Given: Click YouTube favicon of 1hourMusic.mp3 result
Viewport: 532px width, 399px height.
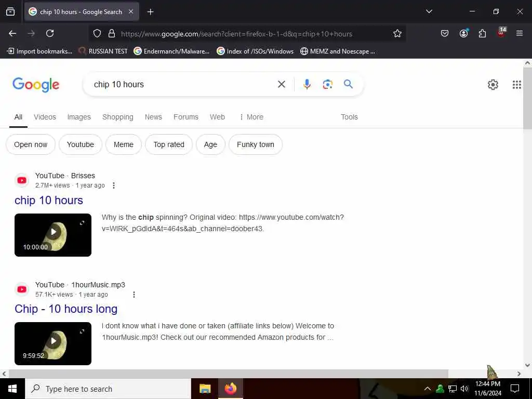Looking at the screenshot, I should click(x=22, y=289).
